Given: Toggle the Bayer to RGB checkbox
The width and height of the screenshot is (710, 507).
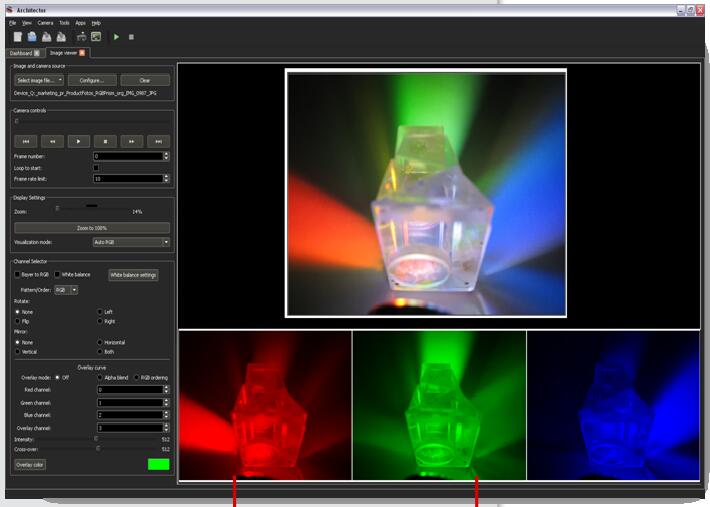Looking at the screenshot, I should click(x=17, y=274).
